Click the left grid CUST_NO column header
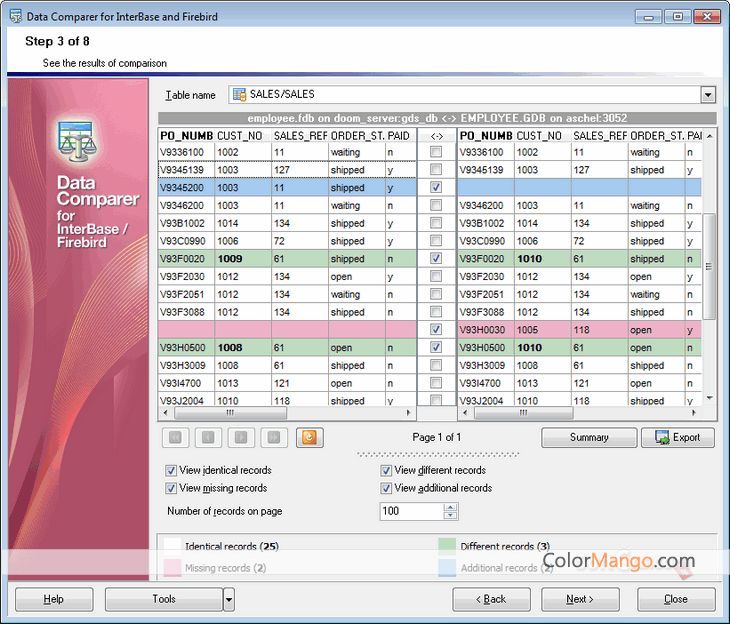Image resolution: width=730 pixels, height=624 pixels. 243,136
